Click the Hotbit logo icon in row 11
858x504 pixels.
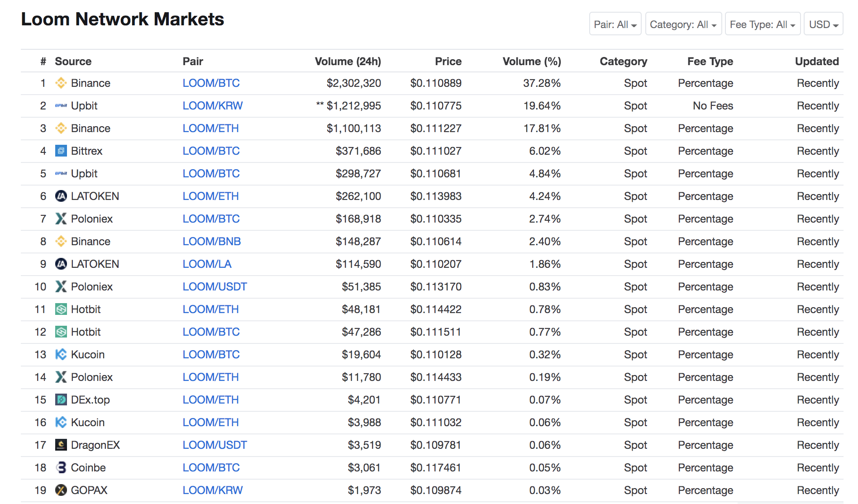[x=61, y=309]
